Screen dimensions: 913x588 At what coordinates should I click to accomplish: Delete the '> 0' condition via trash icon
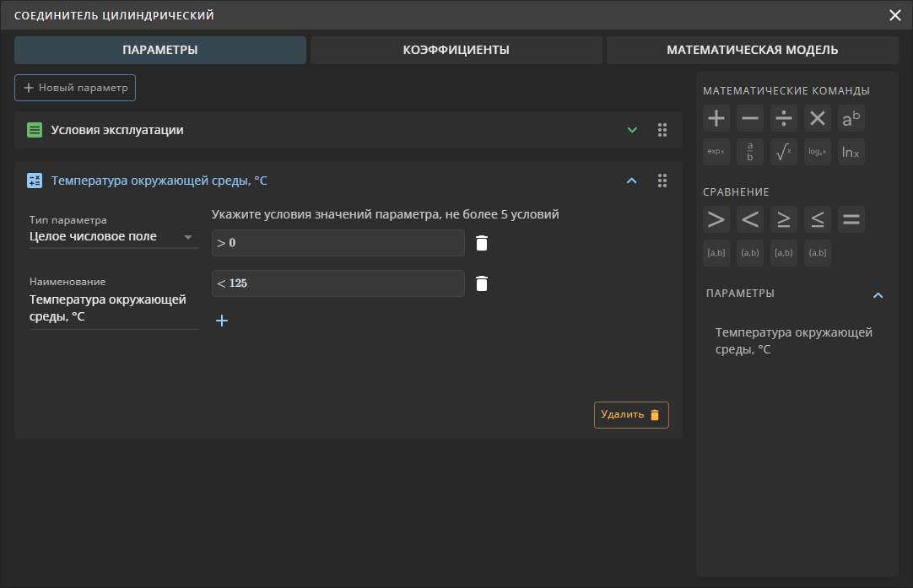tap(482, 243)
